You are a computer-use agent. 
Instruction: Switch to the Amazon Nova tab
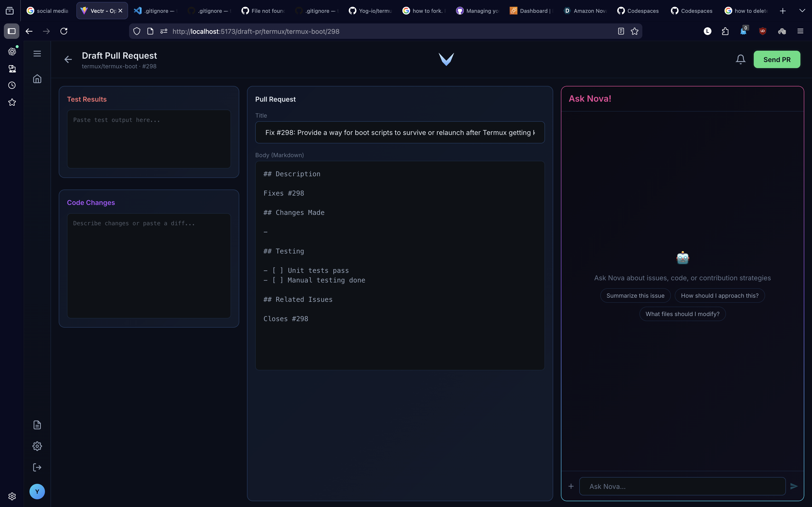pos(586,11)
